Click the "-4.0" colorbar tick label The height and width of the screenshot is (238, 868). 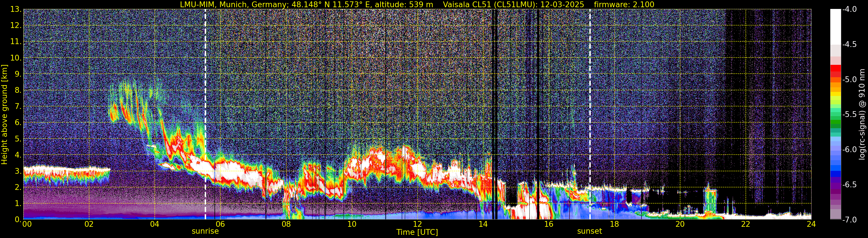click(849, 10)
